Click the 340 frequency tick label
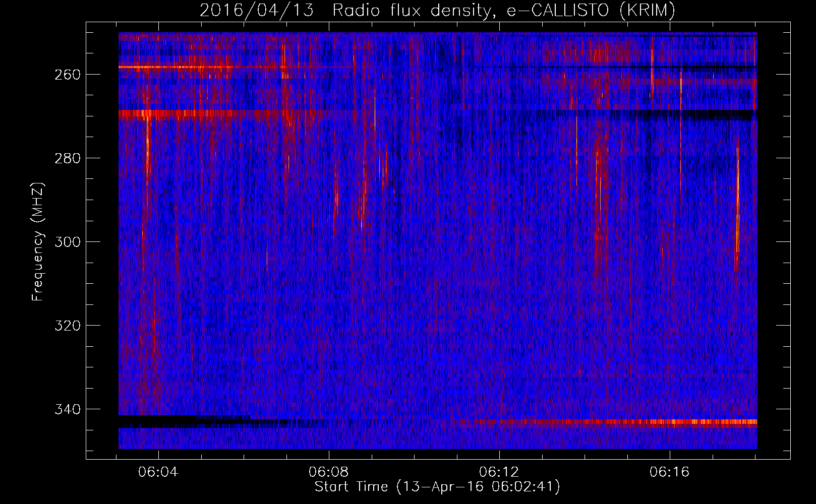The image size is (816, 504). [x=67, y=409]
